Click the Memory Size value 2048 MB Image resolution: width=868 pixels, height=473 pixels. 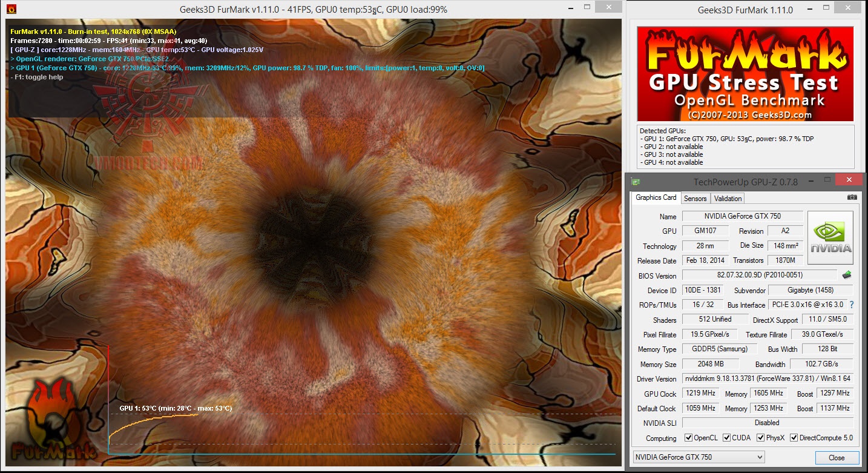pyautogui.click(x=711, y=363)
